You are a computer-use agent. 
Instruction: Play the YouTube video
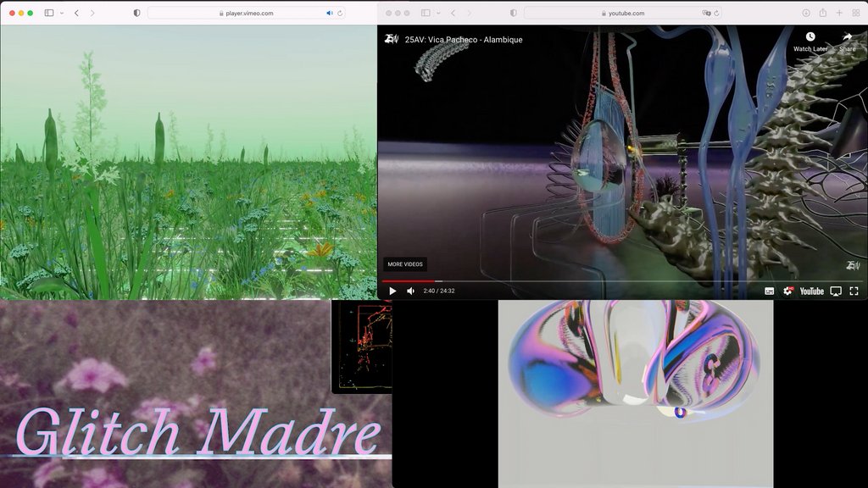click(x=392, y=291)
